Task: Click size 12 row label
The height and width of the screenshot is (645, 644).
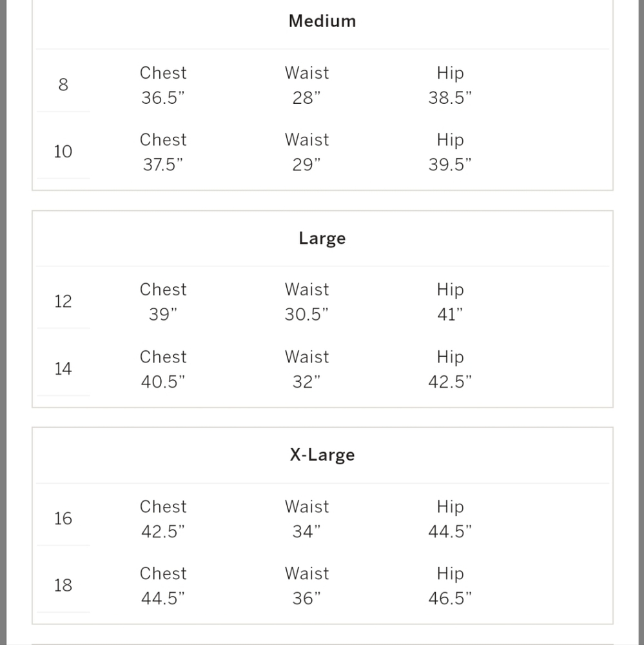Action: click(x=63, y=301)
